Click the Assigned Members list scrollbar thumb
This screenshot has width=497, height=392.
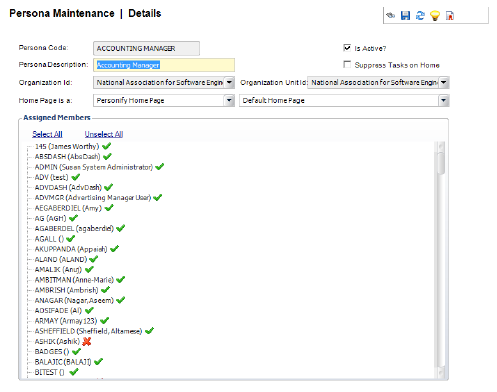(x=441, y=163)
